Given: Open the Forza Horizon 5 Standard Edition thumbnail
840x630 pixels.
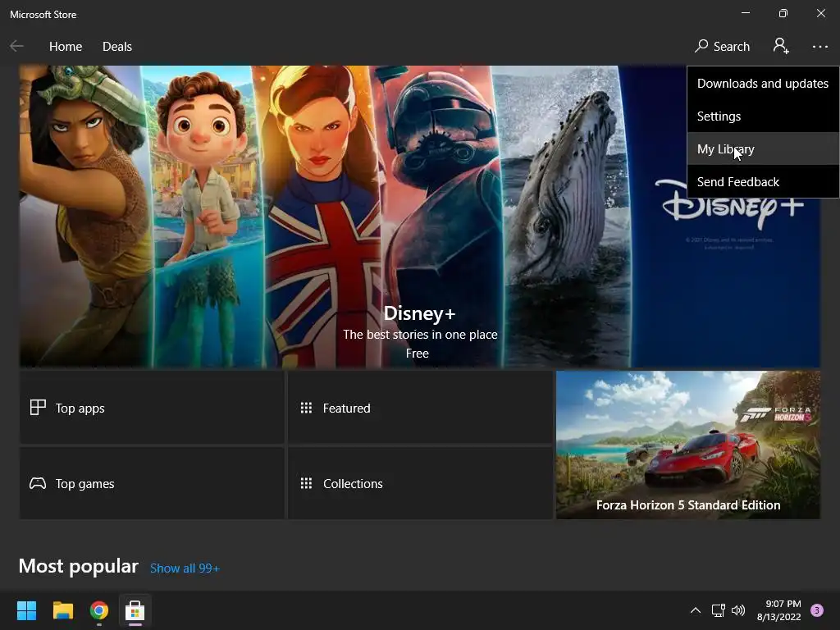Looking at the screenshot, I should tap(688, 445).
